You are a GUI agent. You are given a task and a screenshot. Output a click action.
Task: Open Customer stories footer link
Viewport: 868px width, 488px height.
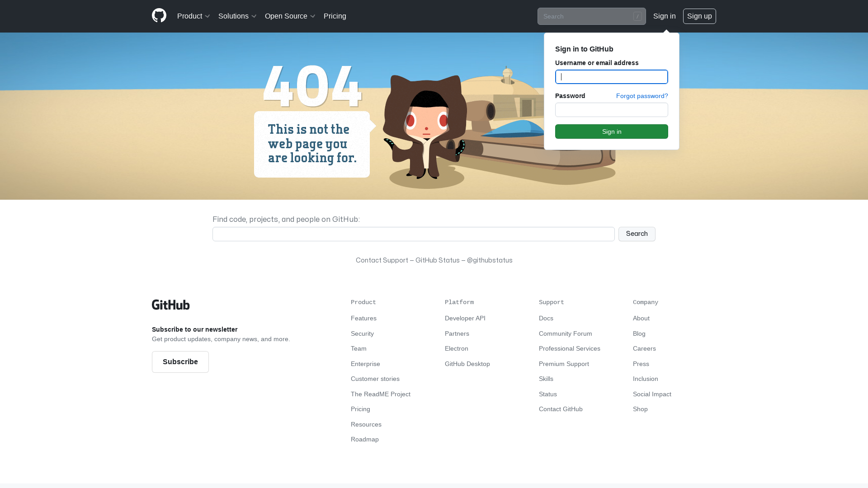(x=375, y=379)
